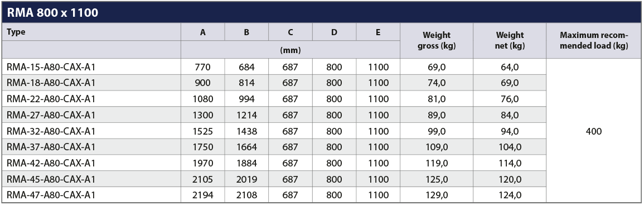The width and height of the screenshot is (644, 205).
Task: Click the B value 814
Action: [x=246, y=83]
